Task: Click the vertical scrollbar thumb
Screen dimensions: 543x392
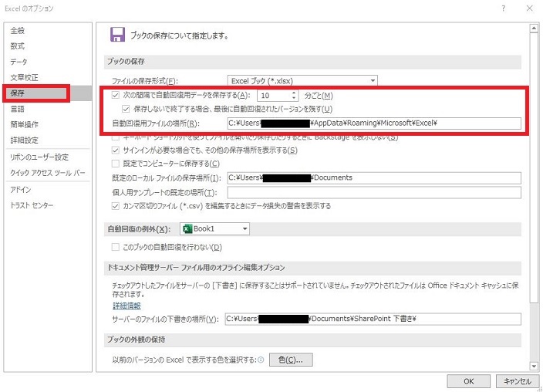Action: 534,167
